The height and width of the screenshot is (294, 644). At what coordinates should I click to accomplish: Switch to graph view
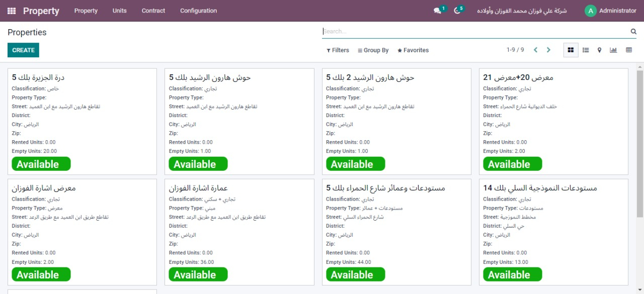(613, 50)
